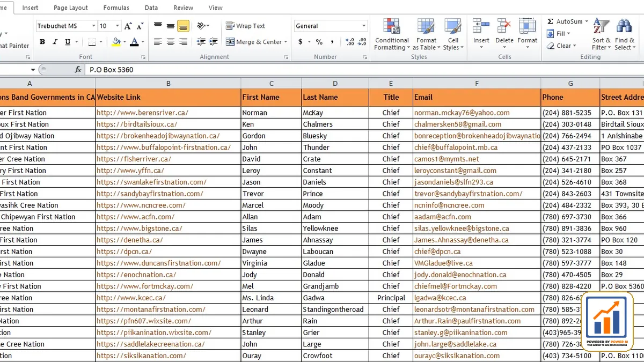Click Delete cells icon

click(504, 26)
